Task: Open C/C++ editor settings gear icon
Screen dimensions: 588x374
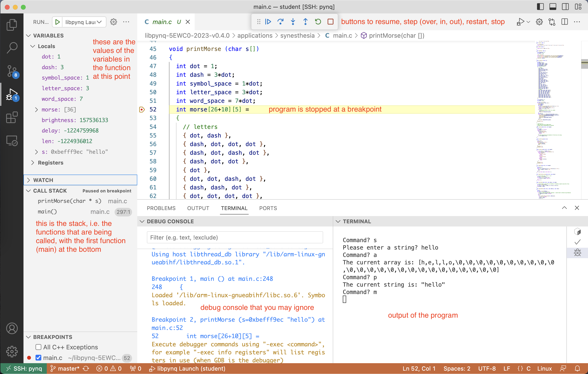Action: tap(539, 22)
